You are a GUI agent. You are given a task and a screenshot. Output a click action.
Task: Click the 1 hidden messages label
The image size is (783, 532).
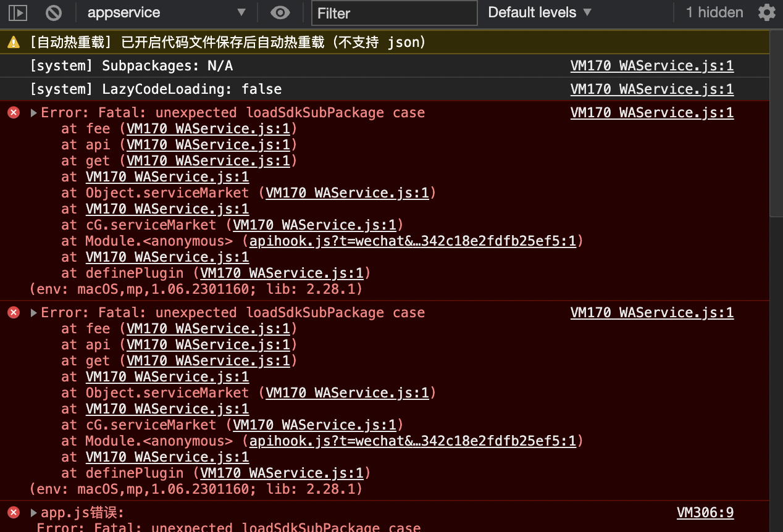(x=714, y=12)
